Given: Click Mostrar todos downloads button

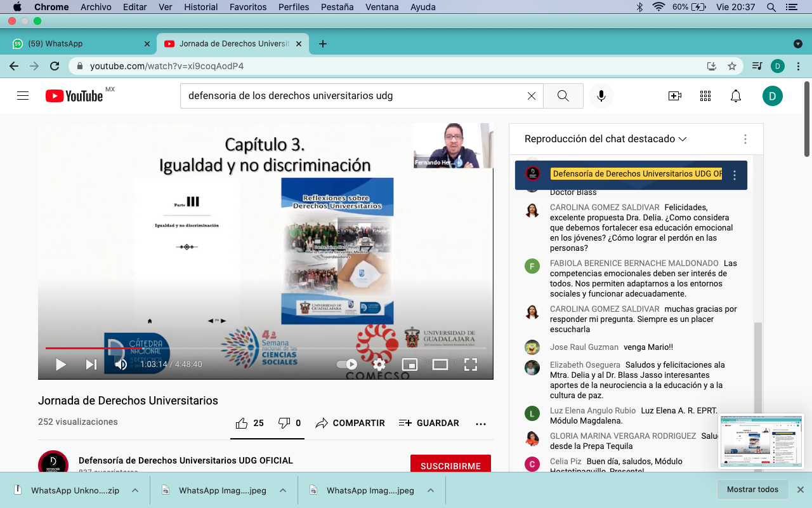Looking at the screenshot, I should (x=752, y=490).
